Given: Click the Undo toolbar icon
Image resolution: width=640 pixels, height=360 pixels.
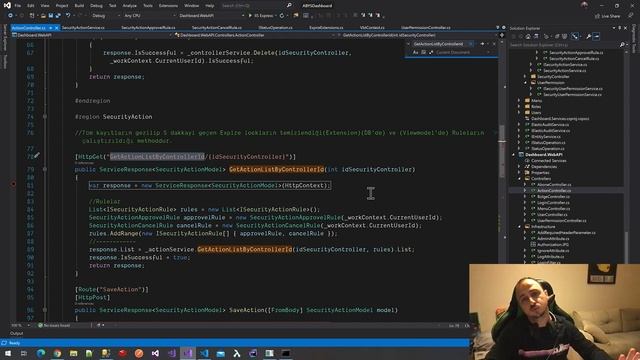Looking at the screenshot, I should (x=68, y=16).
